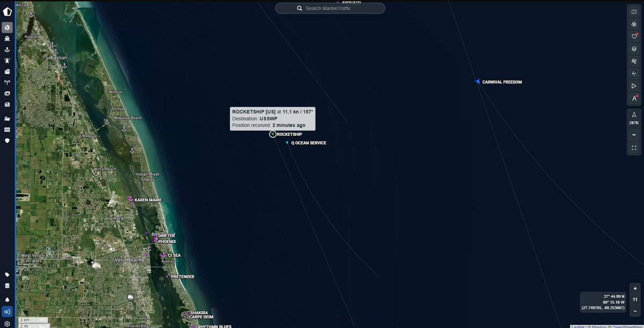The height and width of the screenshot is (328, 644).
Task: Open the AIS stations antenna icon
Action: click(x=7, y=82)
